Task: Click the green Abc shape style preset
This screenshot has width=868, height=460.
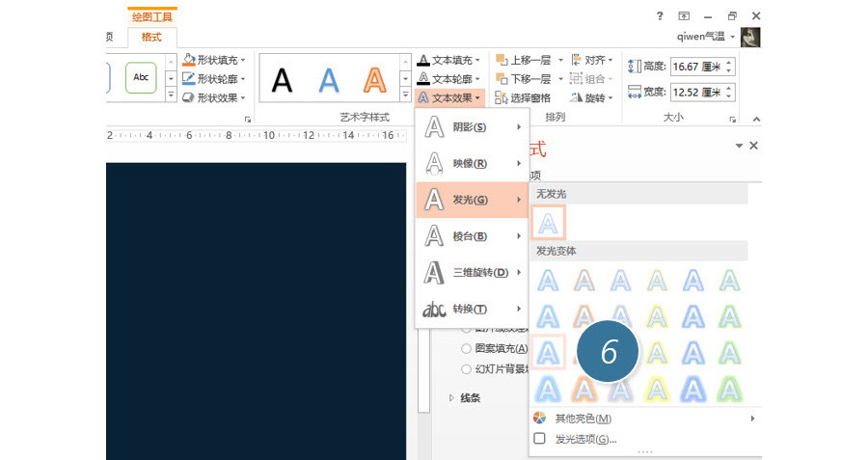Action: click(x=141, y=77)
